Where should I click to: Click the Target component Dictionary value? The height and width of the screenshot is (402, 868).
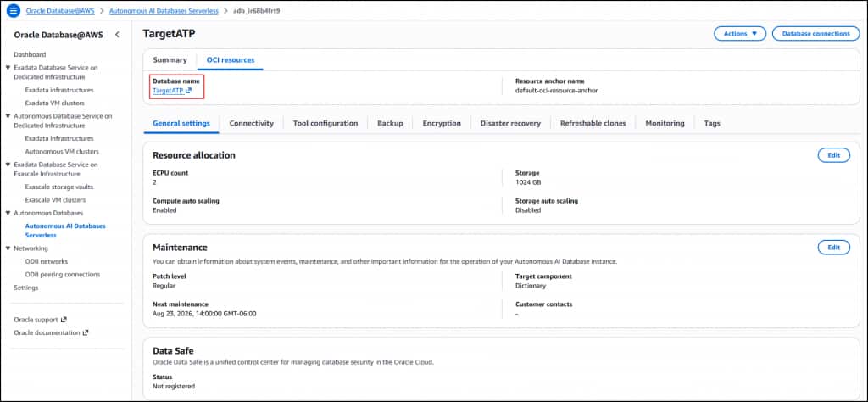point(531,286)
